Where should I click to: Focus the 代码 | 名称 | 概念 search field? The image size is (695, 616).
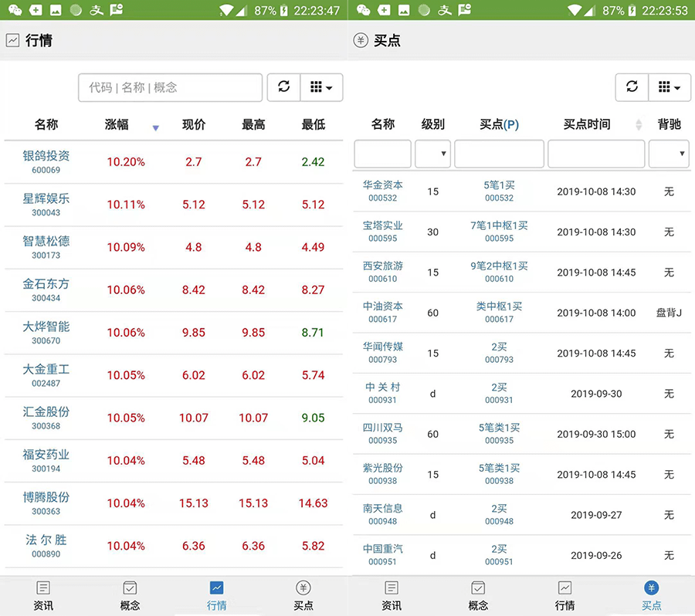click(170, 87)
